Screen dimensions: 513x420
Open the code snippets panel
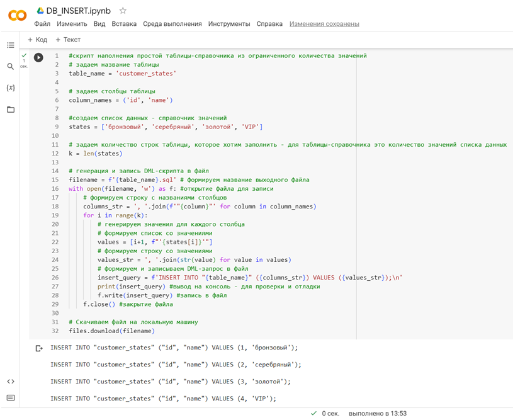click(11, 382)
